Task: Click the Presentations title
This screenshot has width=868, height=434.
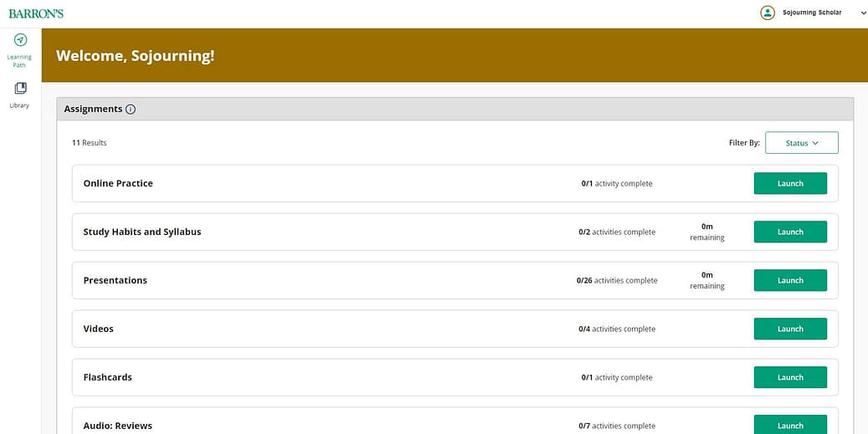Action: tap(116, 280)
